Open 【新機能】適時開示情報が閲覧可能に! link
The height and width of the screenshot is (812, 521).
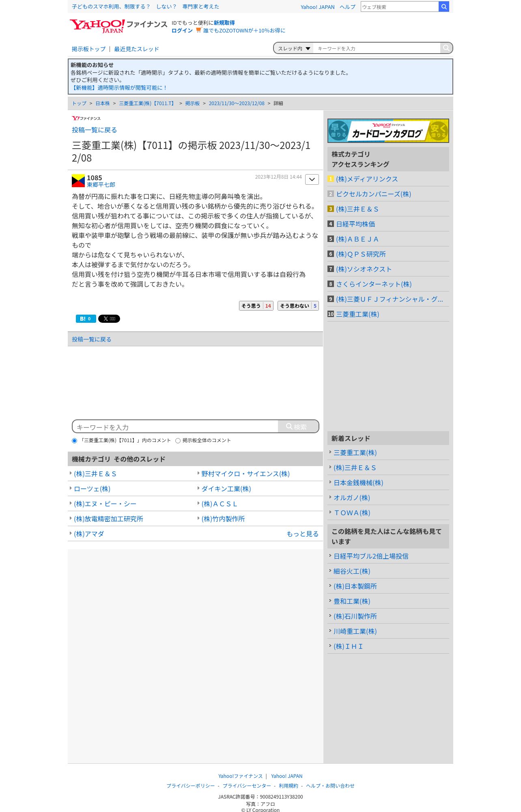click(119, 88)
